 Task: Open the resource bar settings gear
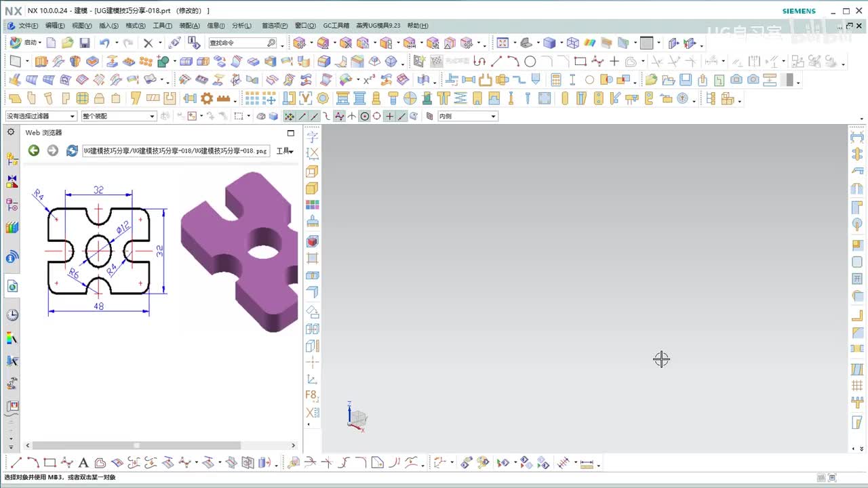click(11, 132)
